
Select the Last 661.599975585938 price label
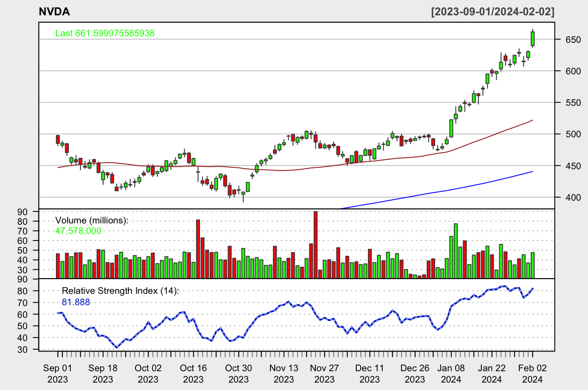coord(105,33)
